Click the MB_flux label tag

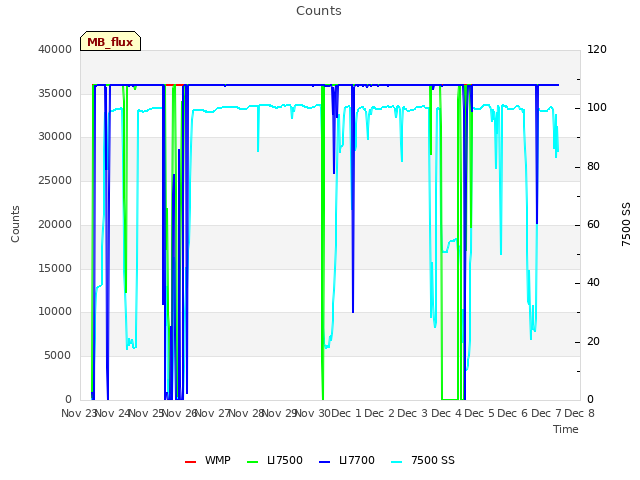pyautogui.click(x=110, y=41)
